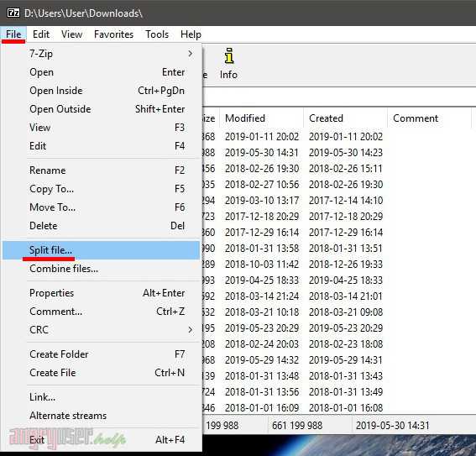Viewport: 476px width, 456px height.
Task: Click status bar size 661 199 988
Action: pos(297,425)
